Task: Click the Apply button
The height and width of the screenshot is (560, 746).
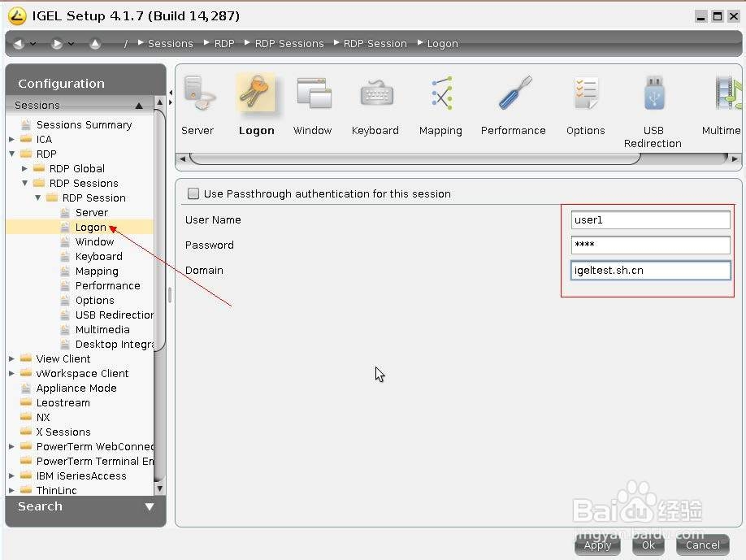Action: pos(597,545)
